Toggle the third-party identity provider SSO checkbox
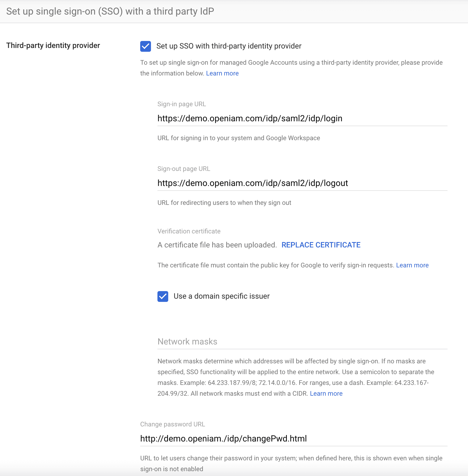 point(146,46)
